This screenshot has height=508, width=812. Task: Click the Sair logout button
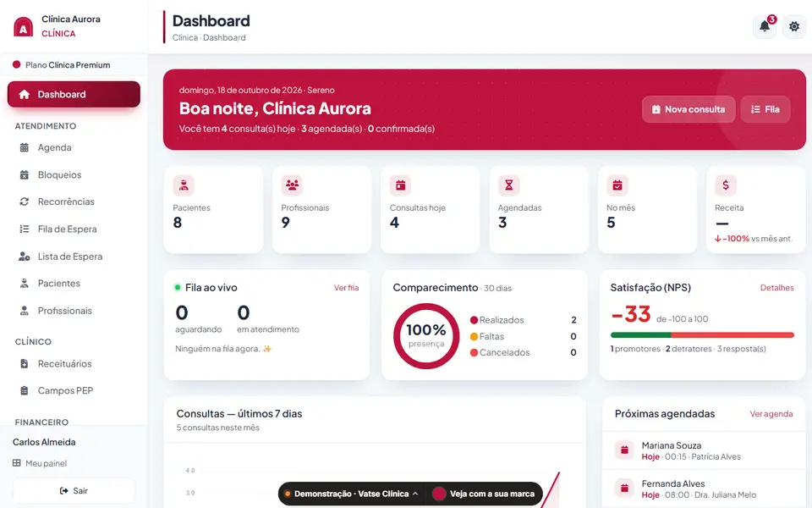(74, 490)
